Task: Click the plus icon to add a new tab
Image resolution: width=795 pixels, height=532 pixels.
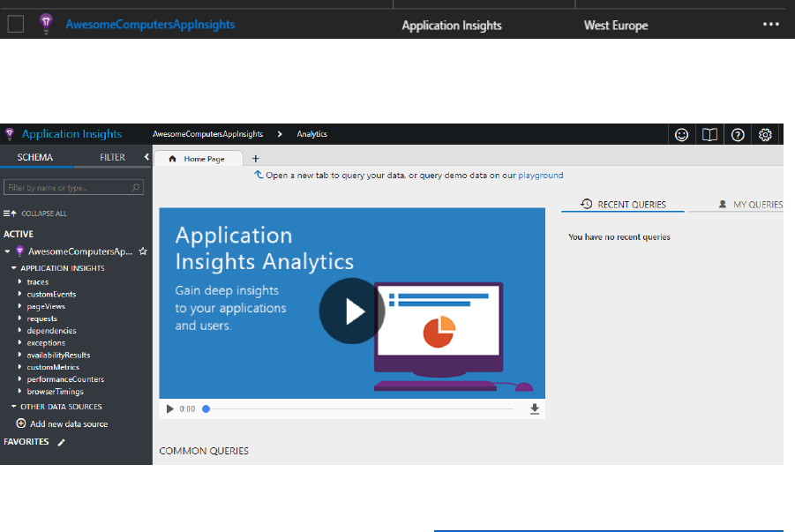Action: point(256,159)
